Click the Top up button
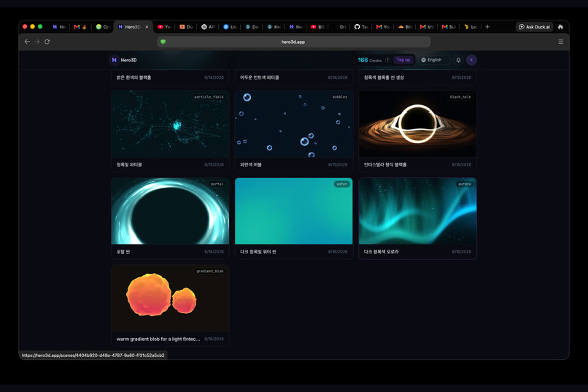The width and height of the screenshot is (588, 392). coord(403,60)
